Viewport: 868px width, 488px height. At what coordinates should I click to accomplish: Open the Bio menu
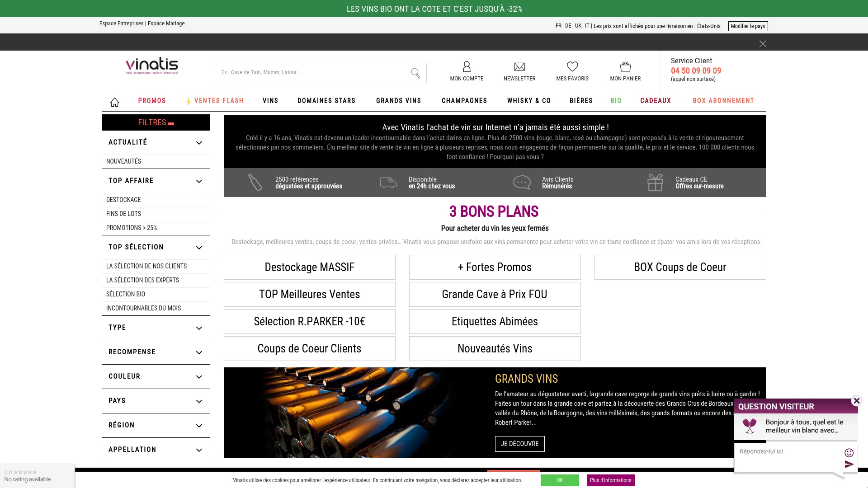(x=616, y=101)
